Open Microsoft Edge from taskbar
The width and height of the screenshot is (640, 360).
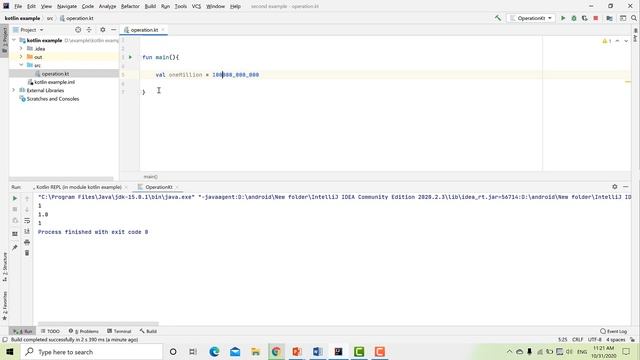point(214,352)
